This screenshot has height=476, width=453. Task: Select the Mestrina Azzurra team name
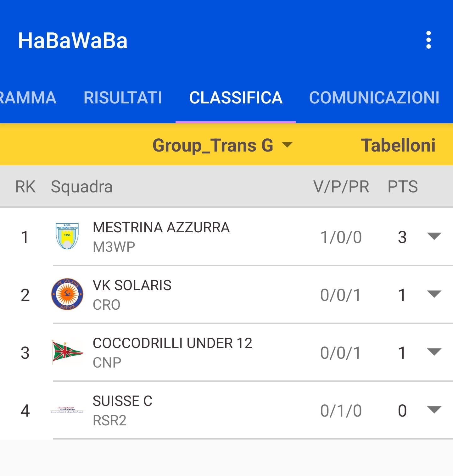click(161, 227)
